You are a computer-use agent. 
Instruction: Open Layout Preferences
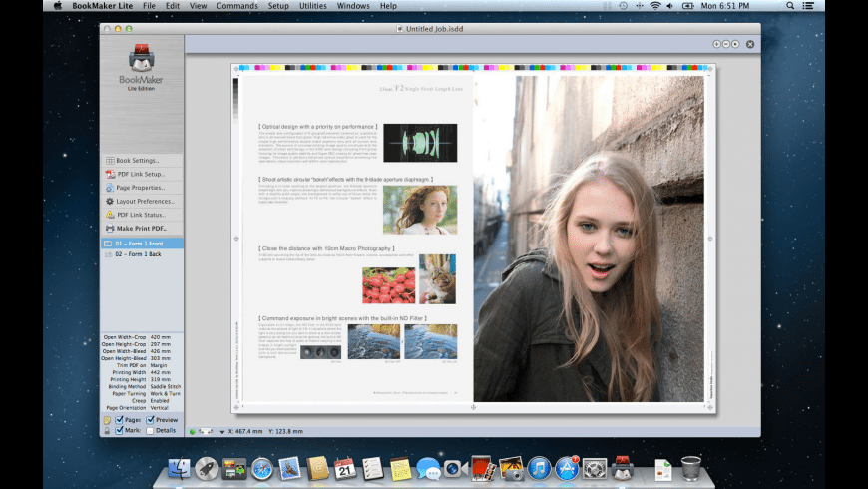[x=142, y=201]
